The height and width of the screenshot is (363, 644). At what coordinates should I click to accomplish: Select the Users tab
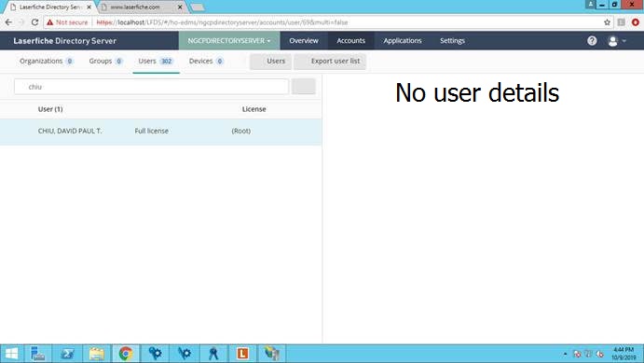tap(156, 62)
